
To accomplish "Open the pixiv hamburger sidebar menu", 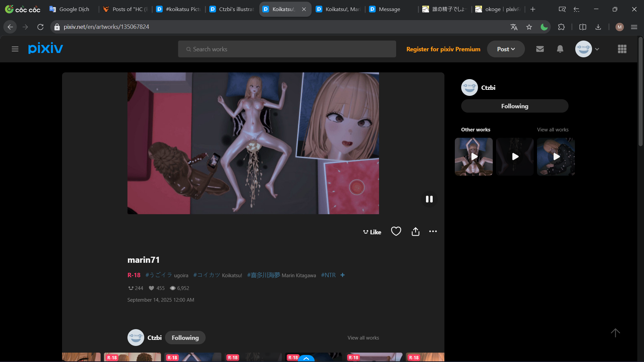I will (15, 49).
